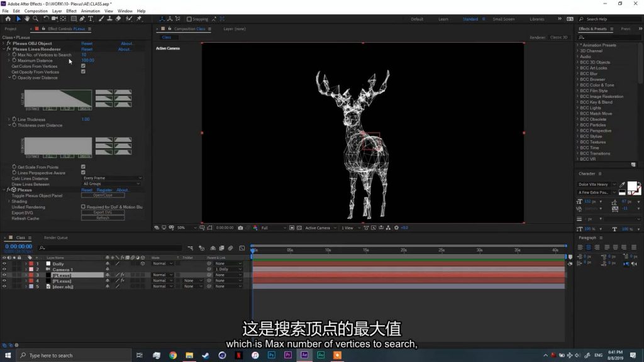The width and height of the screenshot is (644, 362).
Task: Open the Effect menu
Action: (x=71, y=11)
